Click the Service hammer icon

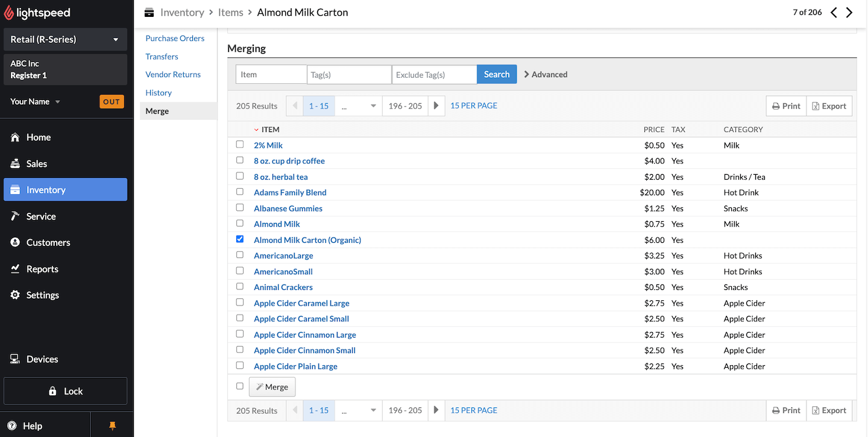16,216
